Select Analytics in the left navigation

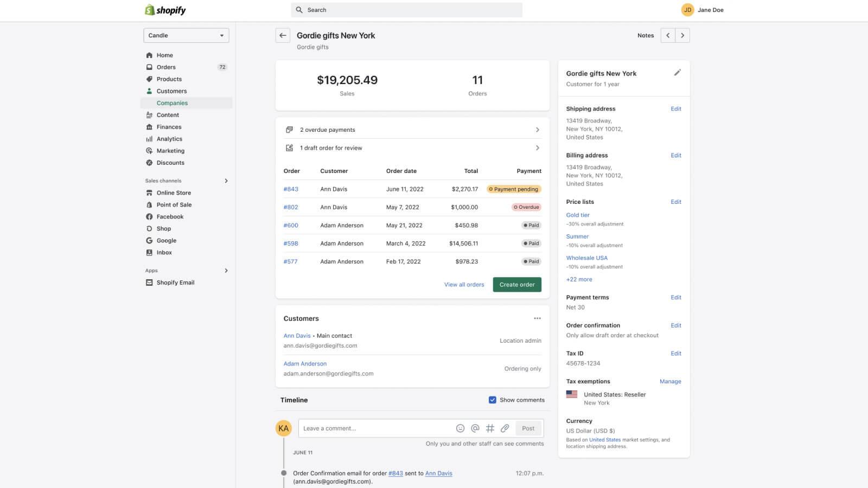point(169,139)
